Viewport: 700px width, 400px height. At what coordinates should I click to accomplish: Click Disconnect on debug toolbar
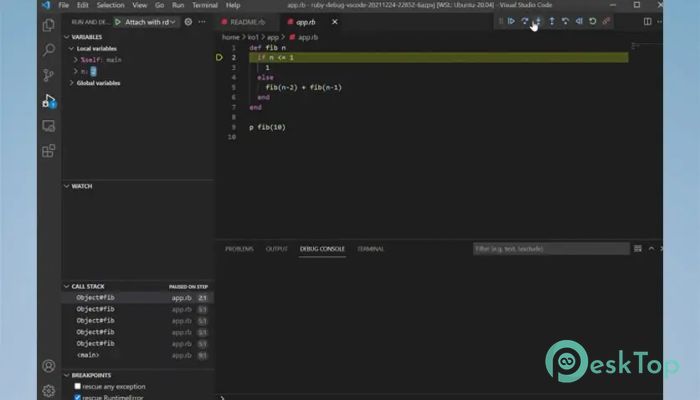[606, 21]
